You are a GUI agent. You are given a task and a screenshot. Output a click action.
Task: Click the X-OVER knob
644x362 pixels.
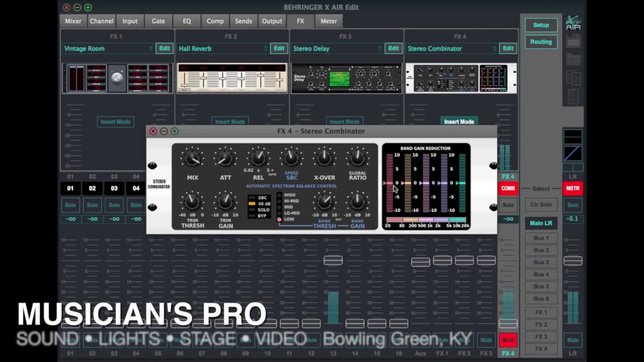(x=325, y=158)
